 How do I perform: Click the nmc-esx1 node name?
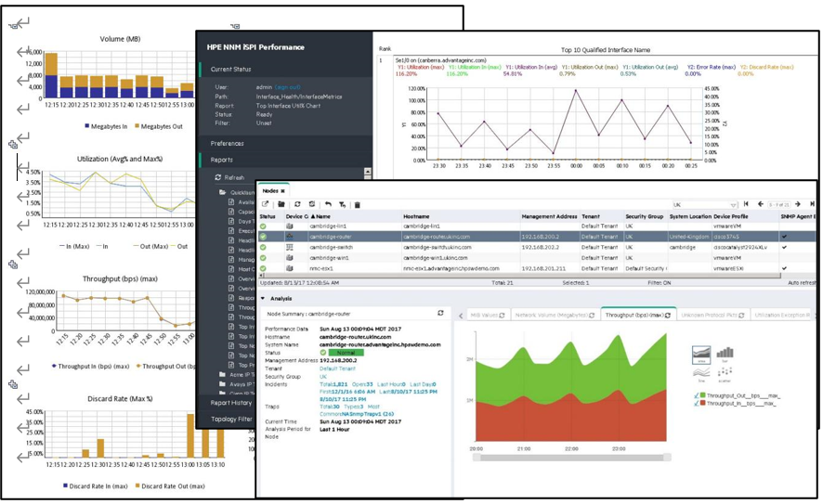[321, 268]
